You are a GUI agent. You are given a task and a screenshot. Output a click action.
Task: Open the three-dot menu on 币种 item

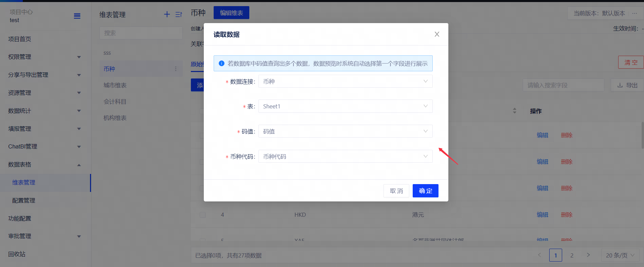176,69
